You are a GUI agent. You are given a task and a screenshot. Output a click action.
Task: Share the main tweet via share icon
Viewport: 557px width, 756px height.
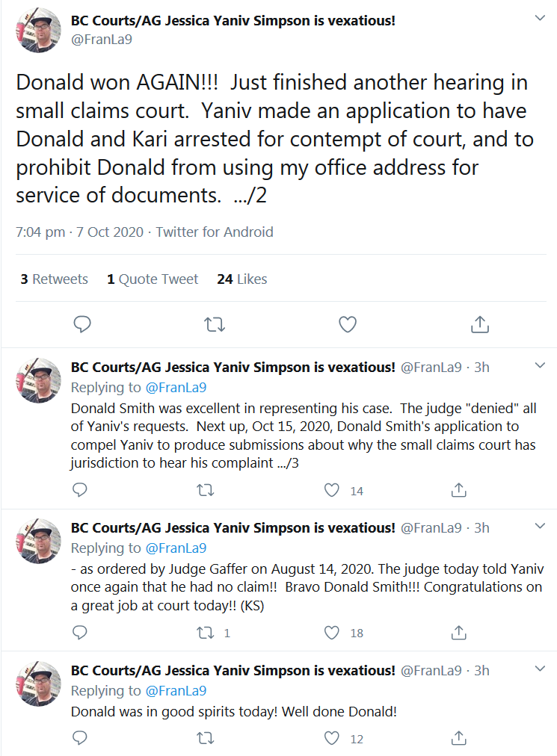(480, 324)
